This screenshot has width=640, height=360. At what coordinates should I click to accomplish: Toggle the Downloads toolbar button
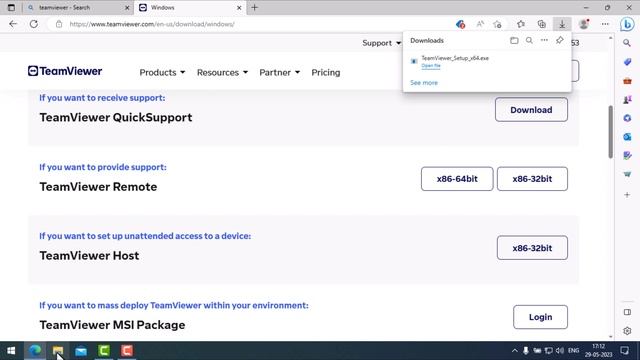pos(562,24)
